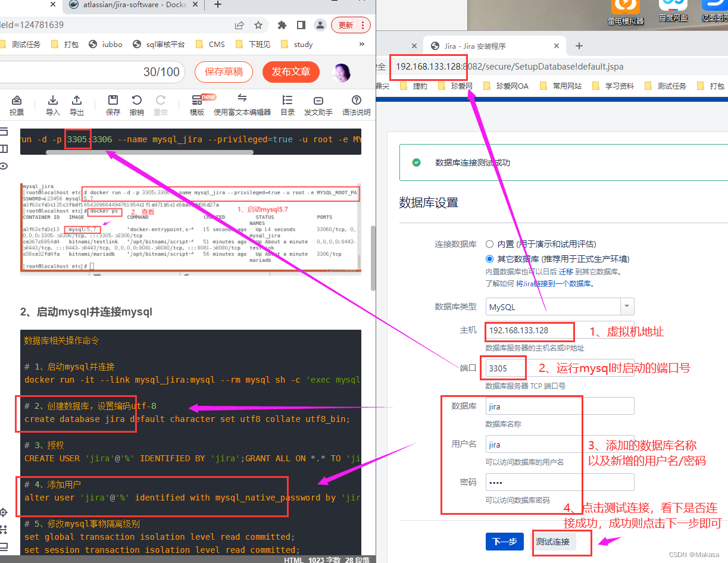The height and width of the screenshot is (563, 728).
Task: Open a new tab in the Jira browser window
Action: point(579,46)
